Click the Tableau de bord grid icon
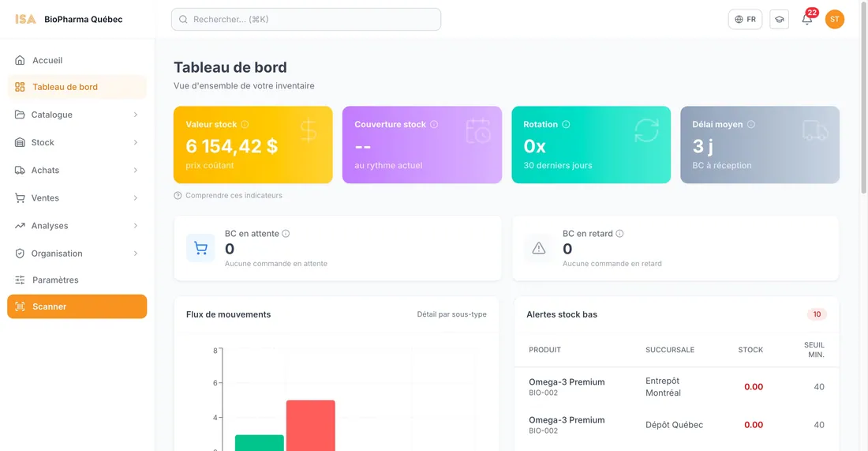This screenshot has height=451, width=868. pos(20,87)
